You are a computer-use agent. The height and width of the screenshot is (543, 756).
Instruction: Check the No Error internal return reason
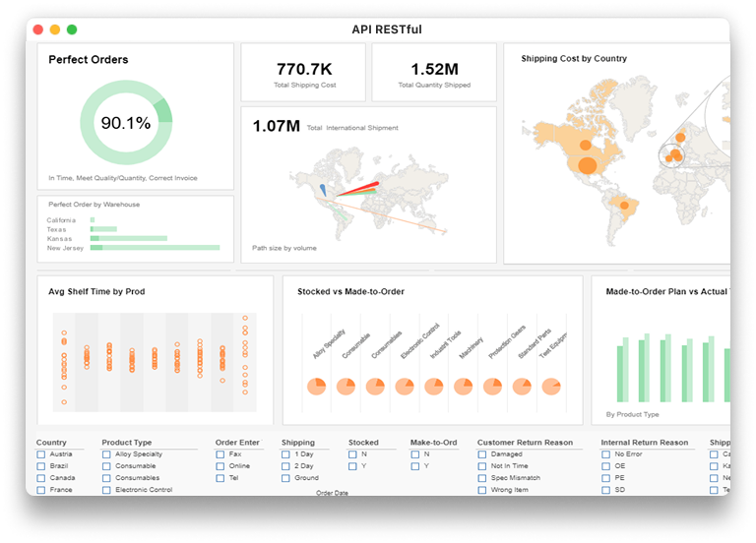(x=606, y=454)
